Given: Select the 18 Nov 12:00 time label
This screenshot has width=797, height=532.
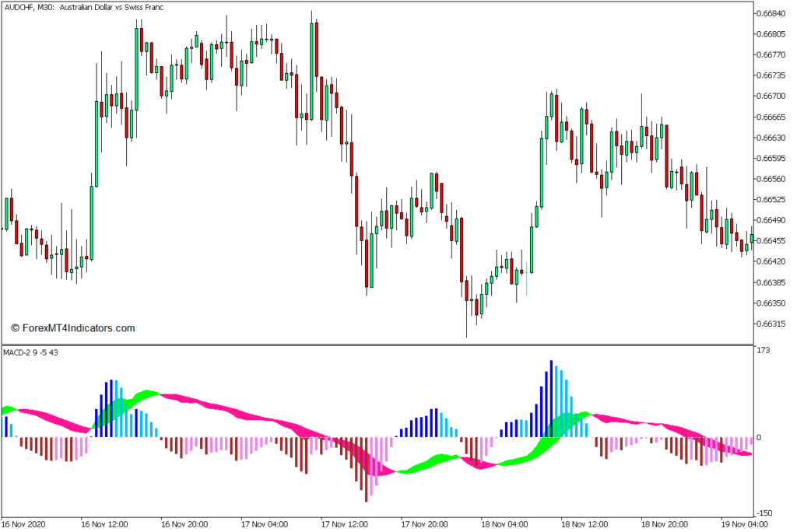Looking at the screenshot, I should tap(585, 524).
